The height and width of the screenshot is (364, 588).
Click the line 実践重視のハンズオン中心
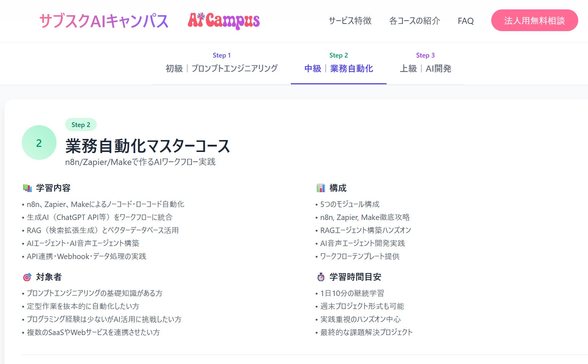pyautogui.click(x=360, y=319)
